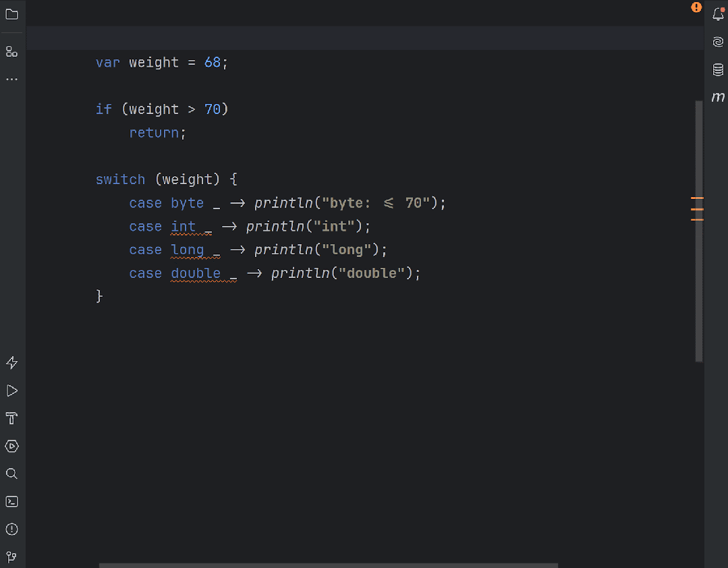
Task: Open the Problems tool window
Action: [x=11, y=529]
